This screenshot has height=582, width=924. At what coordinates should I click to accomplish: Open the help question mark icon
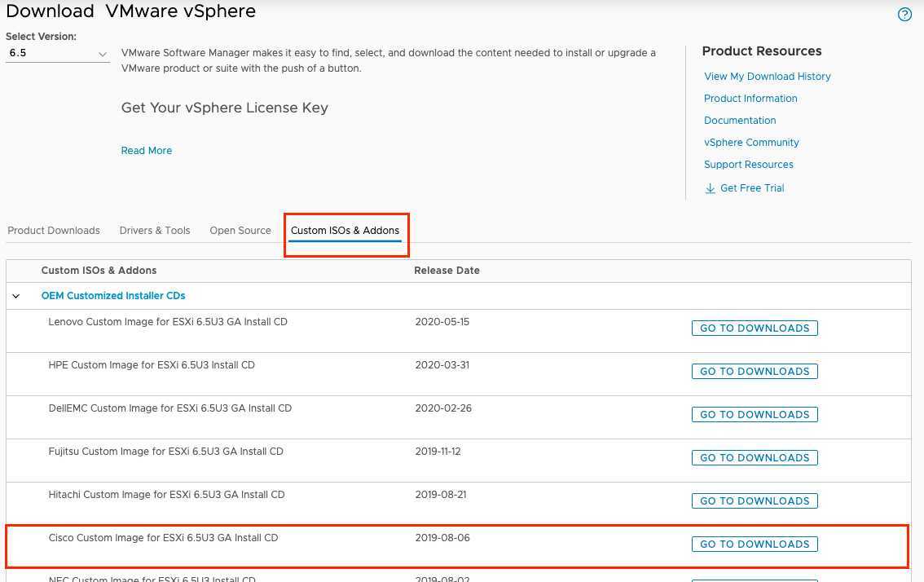[904, 14]
